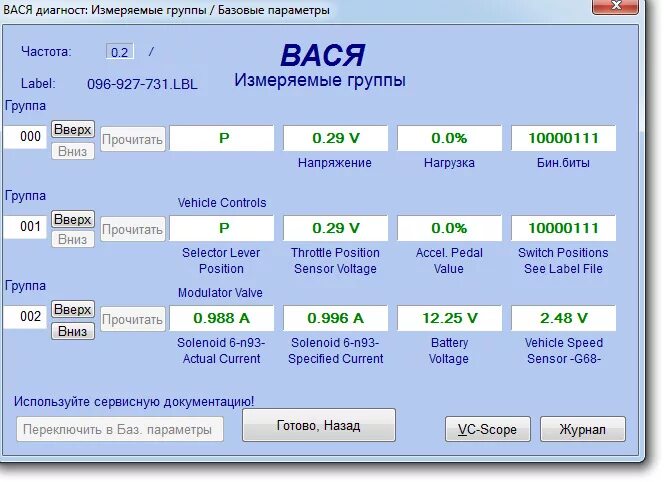This screenshot has width=664, height=482.
Task: Click the 12.25 V battery voltage value
Action: tap(450, 318)
